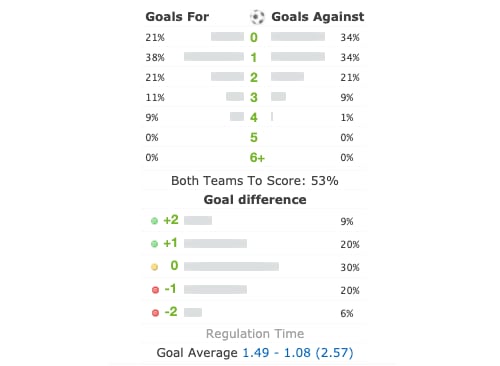This screenshot has height=366, width=500.
Task: Click the soccer ball icon
Action: coord(257,17)
